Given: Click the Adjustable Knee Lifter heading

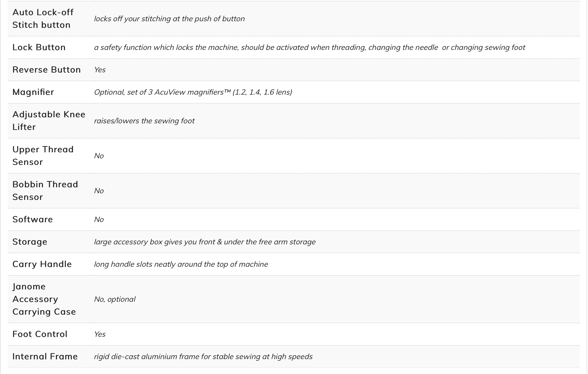Looking at the screenshot, I should point(49,121).
